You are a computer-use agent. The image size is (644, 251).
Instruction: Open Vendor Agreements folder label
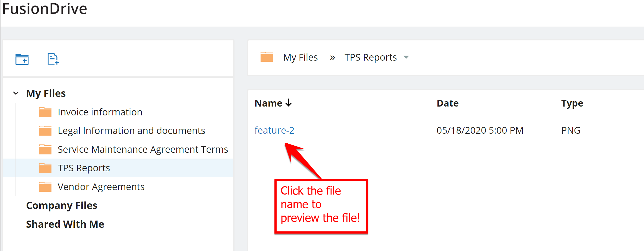click(101, 187)
